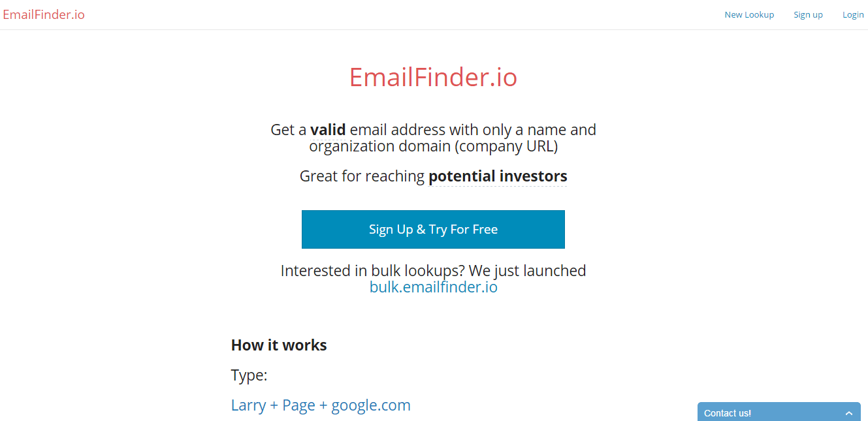Click the "organization domain" text
Screen dimensions: 868x421
pyautogui.click(x=380, y=146)
